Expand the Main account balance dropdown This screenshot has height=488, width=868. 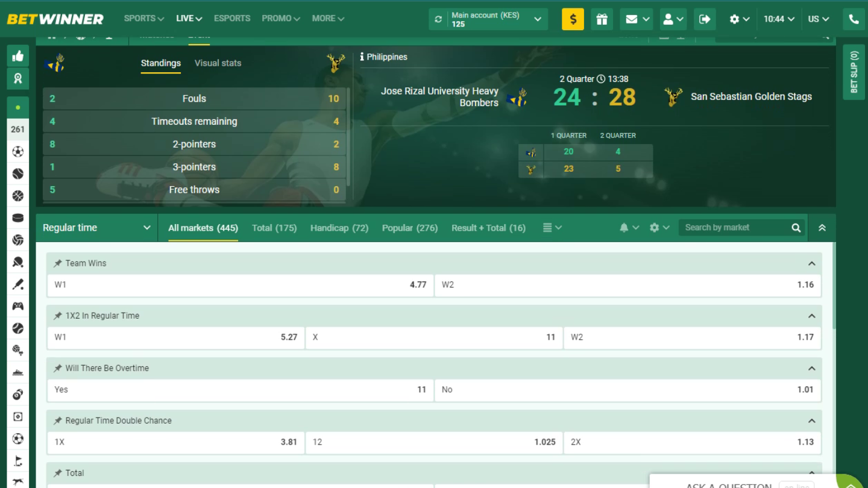tap(537, 19)
